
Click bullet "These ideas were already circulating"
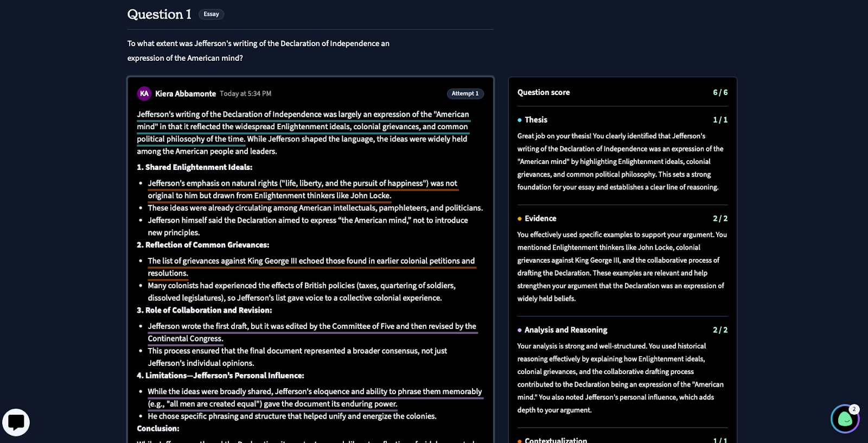point(315,208)
